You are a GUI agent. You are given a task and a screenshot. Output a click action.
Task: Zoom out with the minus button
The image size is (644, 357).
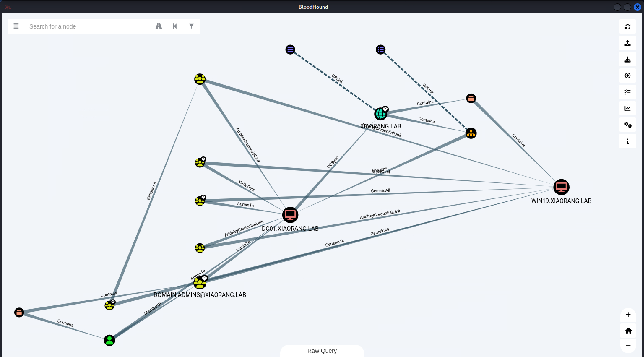pos(628,346)
